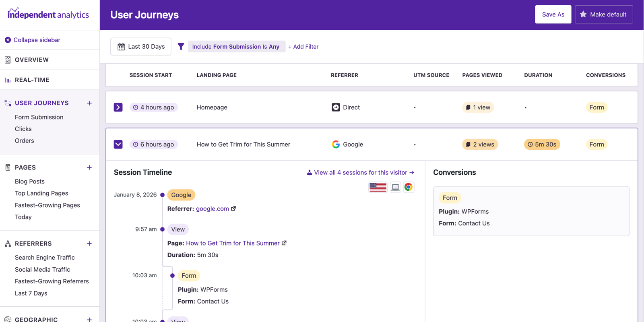Image resolution: width=644 pixels, height=322 pixels.
Task: Open the Last 30 Days date dropdown
Action: click(x=141, y=47)
